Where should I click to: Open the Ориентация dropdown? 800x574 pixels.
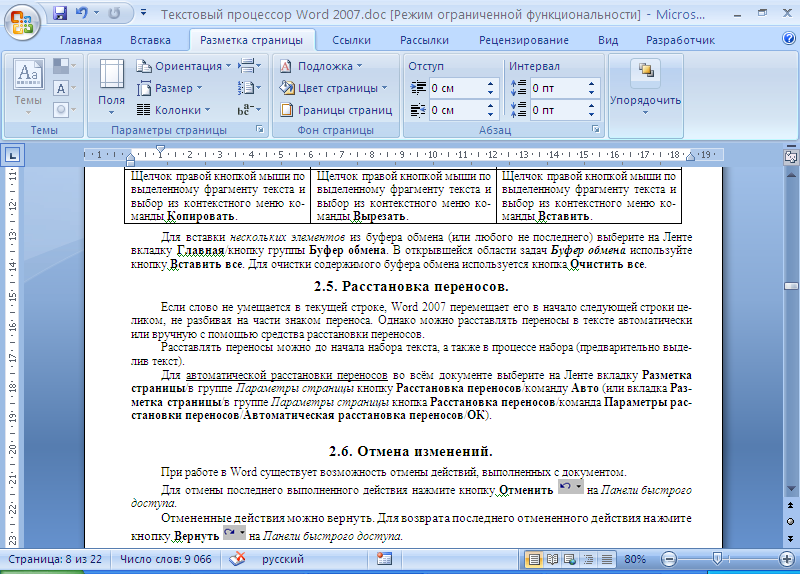(184, 66)
